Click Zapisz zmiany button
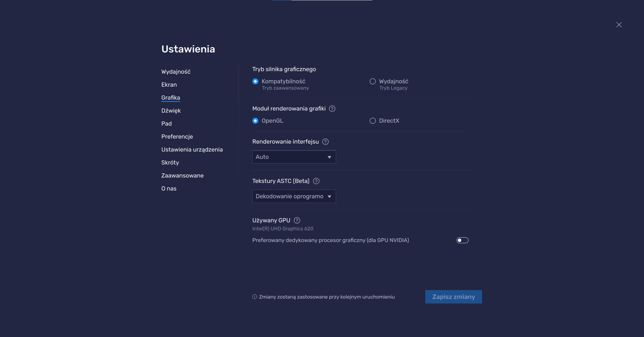 (453, 297)
